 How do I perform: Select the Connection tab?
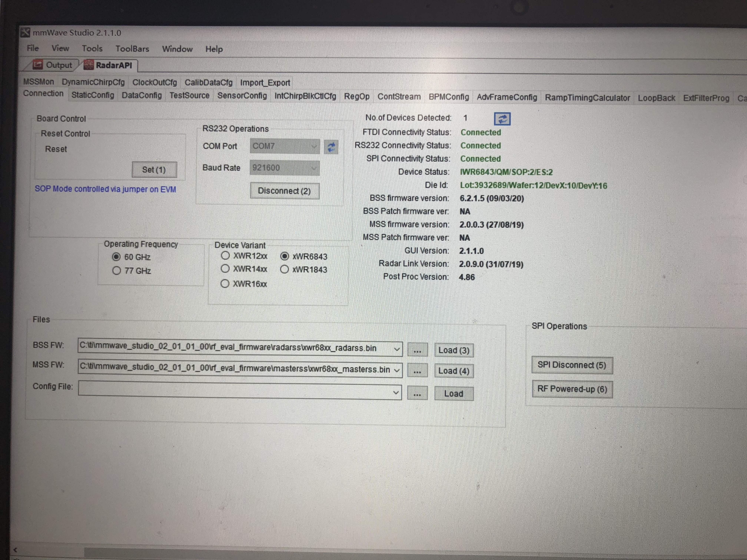pyautogui.click(x=43, y=94)
